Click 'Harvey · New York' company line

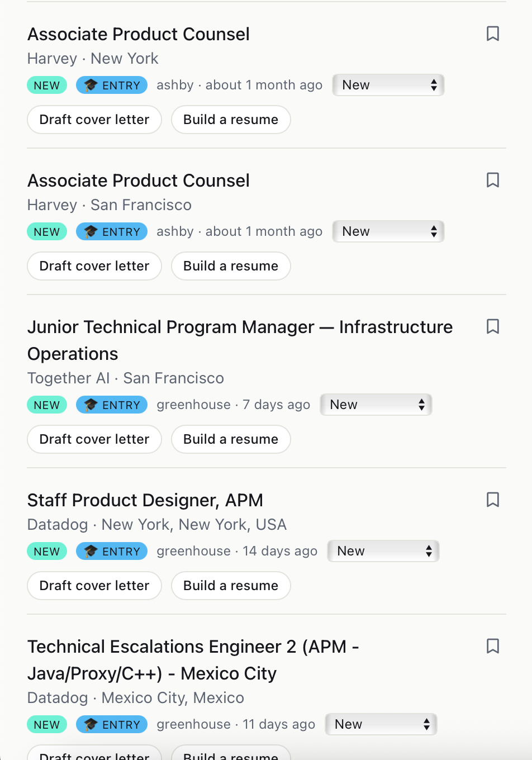click(x=93, y=59)
